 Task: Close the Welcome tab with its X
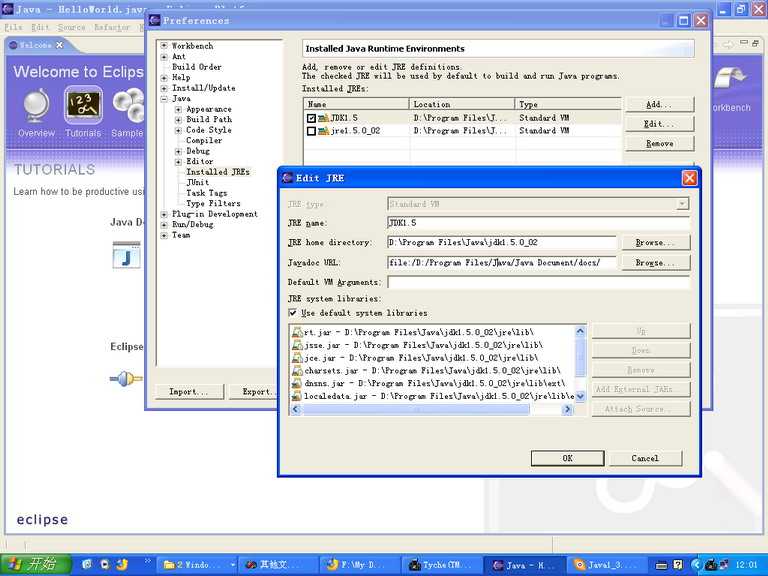tap(59, 45)
